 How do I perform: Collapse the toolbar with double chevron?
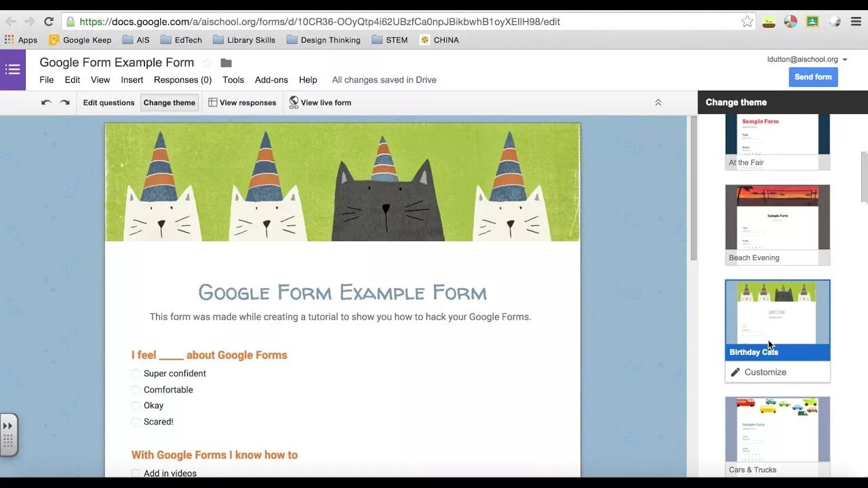658,103
